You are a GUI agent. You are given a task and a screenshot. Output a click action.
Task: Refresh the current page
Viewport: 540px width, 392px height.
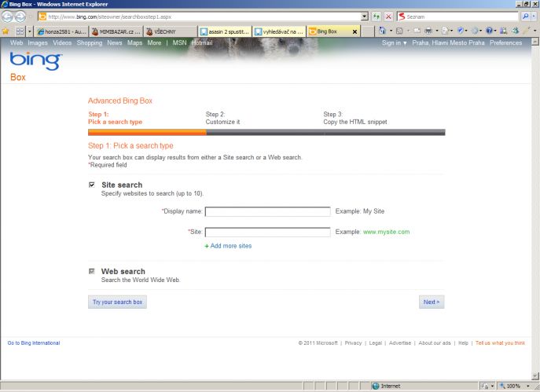[377, 16]
